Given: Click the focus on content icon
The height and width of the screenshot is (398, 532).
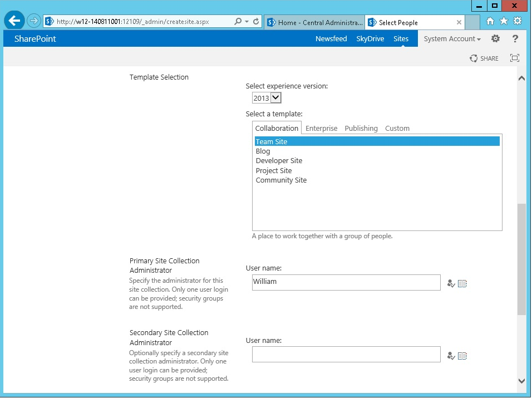Looking at the screenshot, I should [x=515, y=58].
